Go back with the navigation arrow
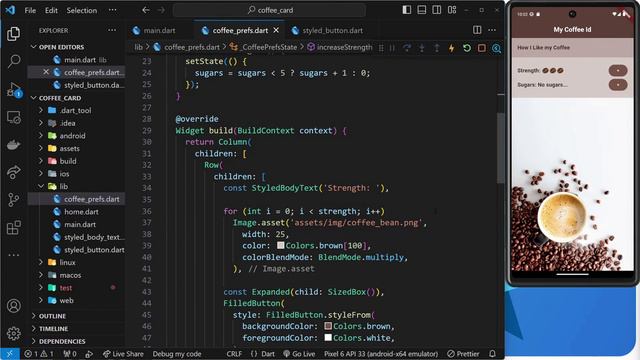Screen dimensions: 640x360 [x=146, y=10]
